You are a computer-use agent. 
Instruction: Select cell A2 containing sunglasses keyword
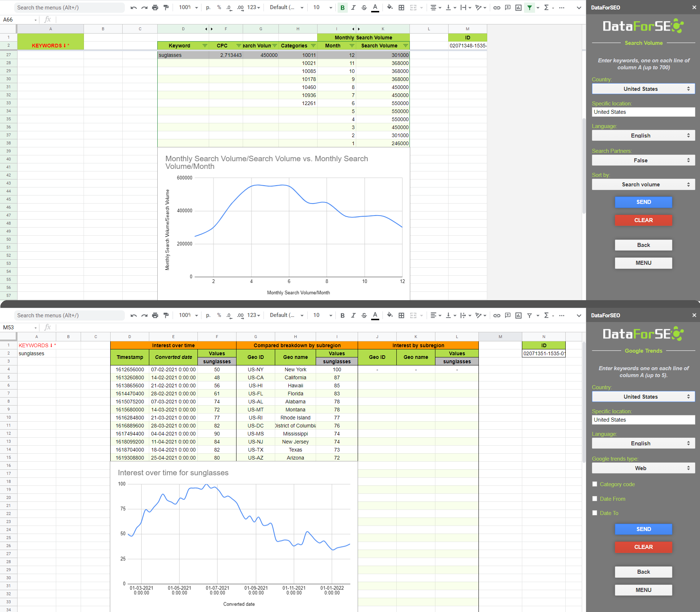click(36, 353)
